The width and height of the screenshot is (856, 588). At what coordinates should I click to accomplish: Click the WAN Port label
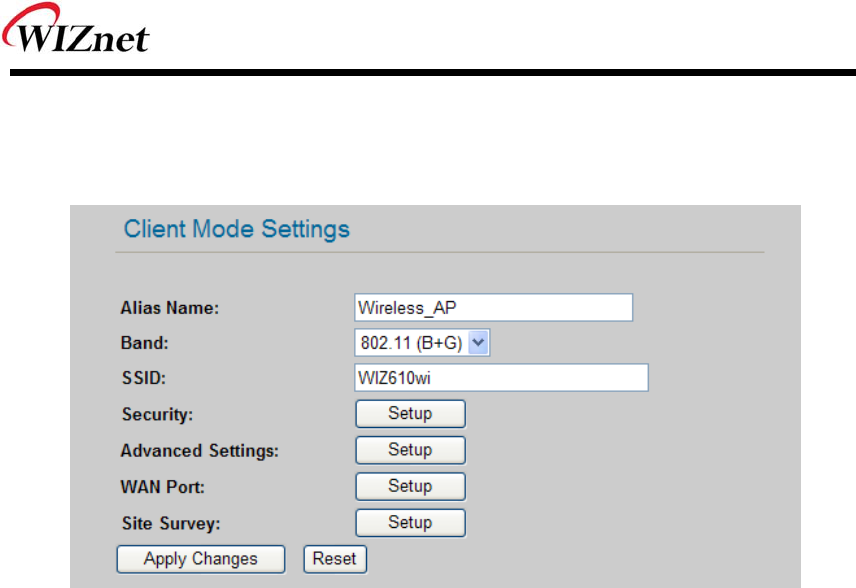162,487
